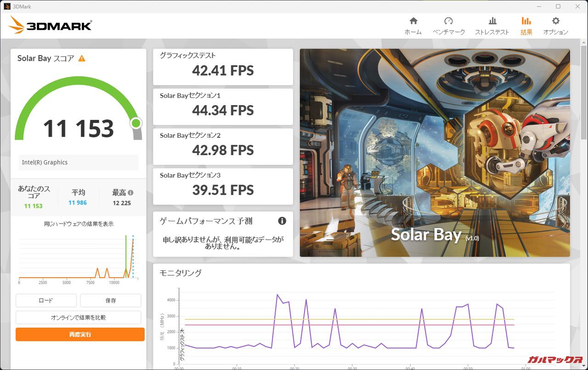The width and height of the screenshot is (588, 370).
Task: Click the ロード button
Action: 46,301
